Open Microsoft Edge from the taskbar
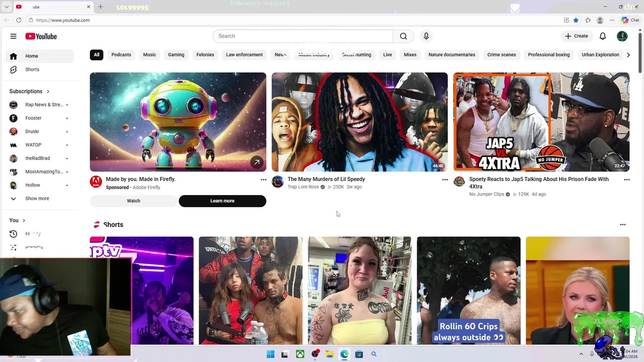The height and width of the screenshot is (362, 644). pyautogui.click(x=344, y=354)
